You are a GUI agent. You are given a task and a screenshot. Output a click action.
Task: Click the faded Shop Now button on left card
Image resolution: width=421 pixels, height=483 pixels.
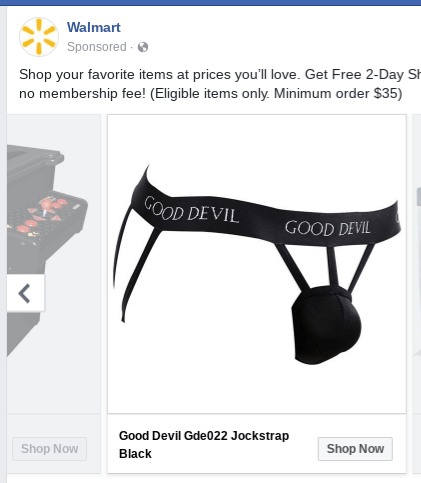click(x=50, y=449)
